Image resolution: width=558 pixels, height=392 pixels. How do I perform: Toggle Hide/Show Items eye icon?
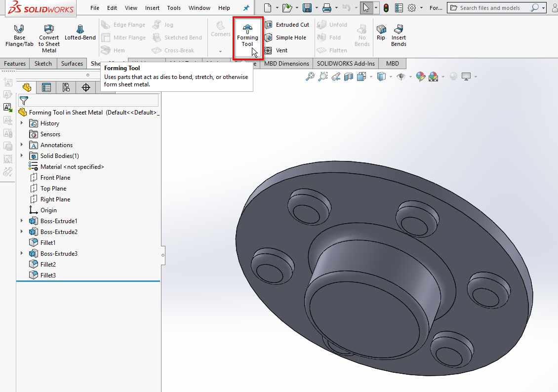[x=401, y=77]
